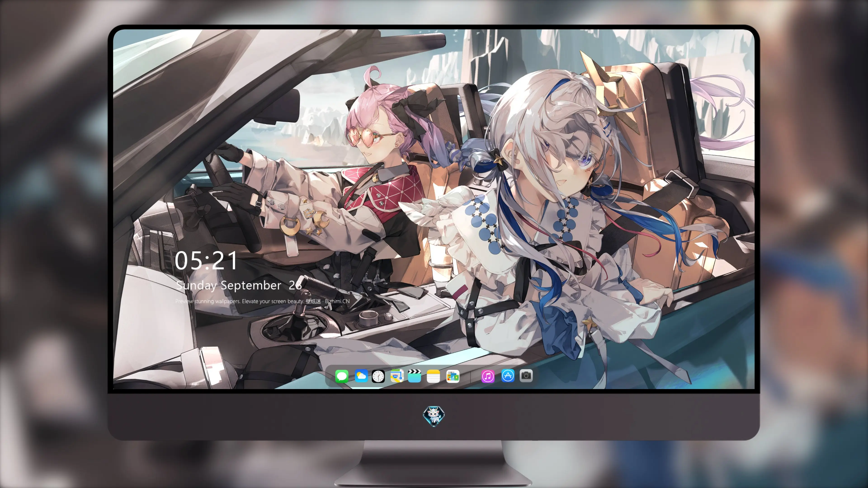This screenshot has height=488, width=868.
Task: Open the Camera app in the dock
Action: coord(526,376)
